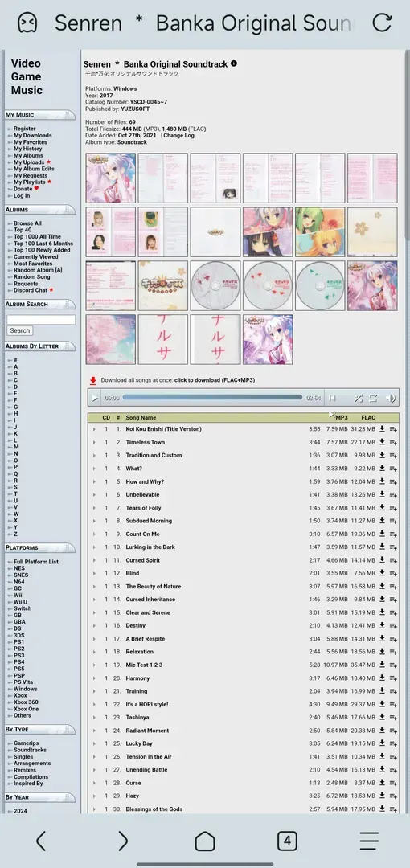The height and width of the screenshot is (868, 410).
Task: Open the browser home page icon
Action: click(205, 841)
